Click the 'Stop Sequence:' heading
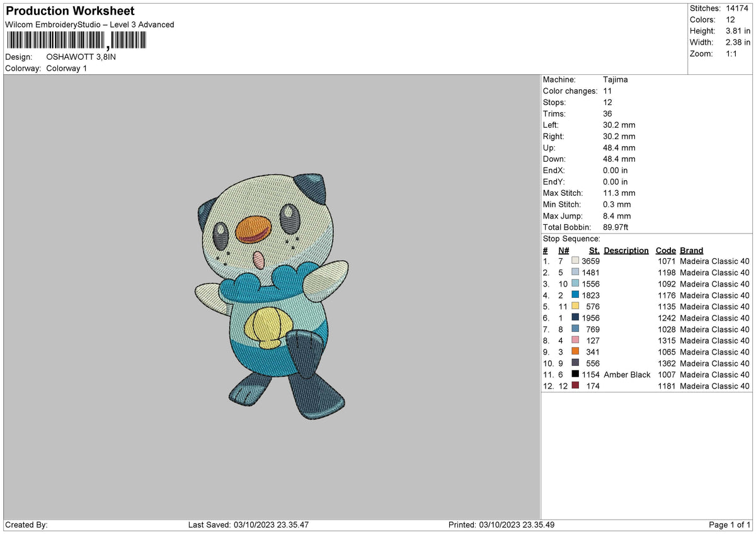756x534 pixels. pyautogui.click(x=571, y=239)
